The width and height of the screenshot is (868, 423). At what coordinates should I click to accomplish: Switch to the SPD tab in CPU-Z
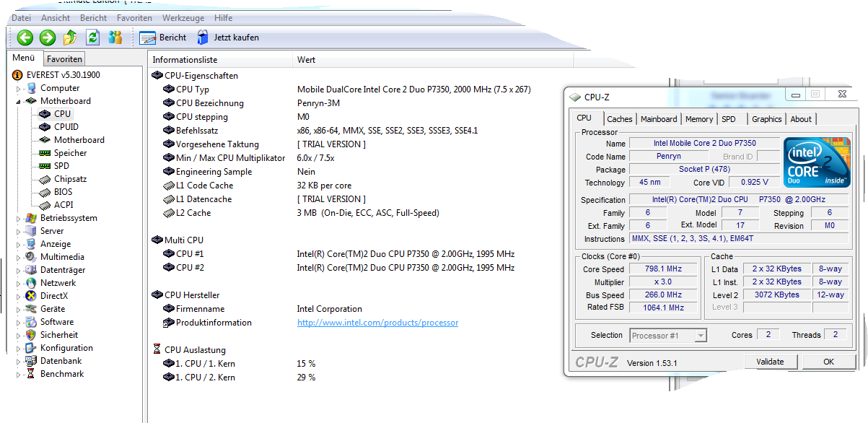click(729, 119)
